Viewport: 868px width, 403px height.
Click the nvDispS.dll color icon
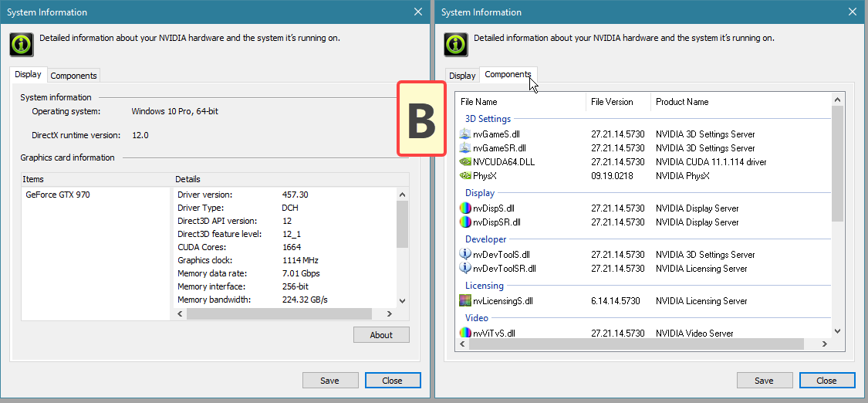465,208
